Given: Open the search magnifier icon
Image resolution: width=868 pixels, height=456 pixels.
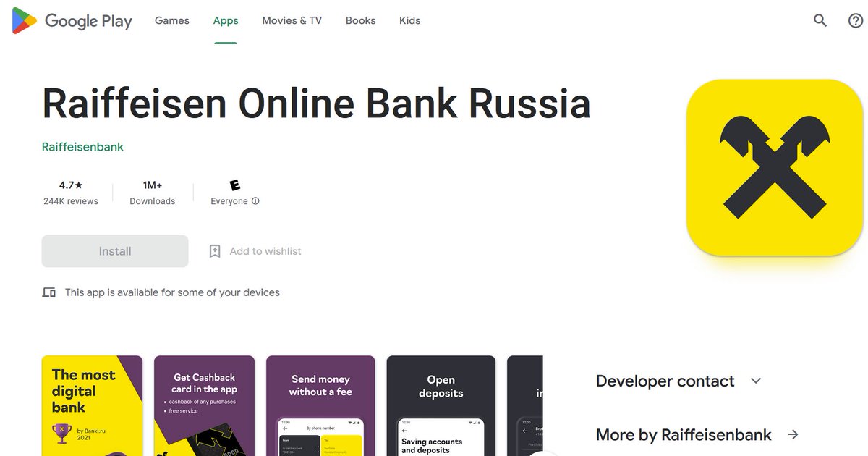Looking at the screenshot, I should [x=820, y=21].
